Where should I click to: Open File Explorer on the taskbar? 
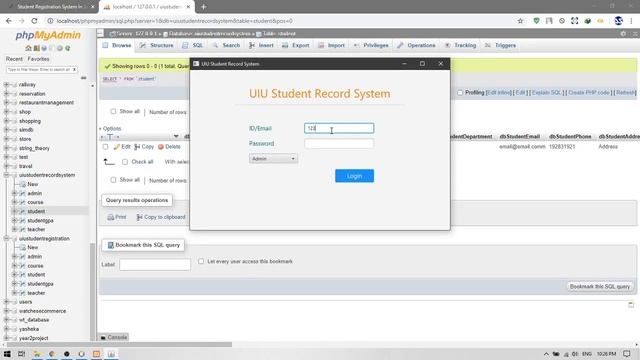pyautogui.click(x=37, y=354)
